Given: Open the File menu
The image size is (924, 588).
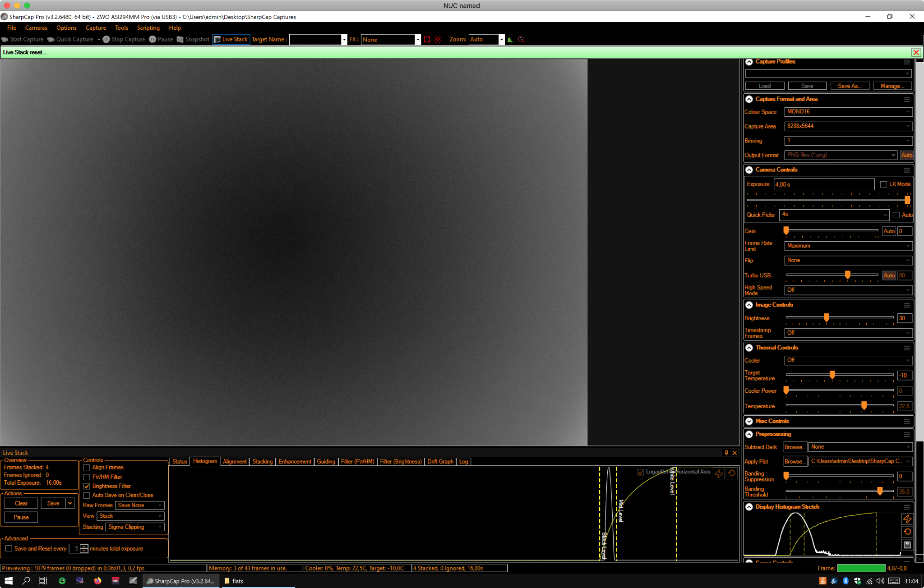Looking at the screenshot, I should tap(12, 28).
